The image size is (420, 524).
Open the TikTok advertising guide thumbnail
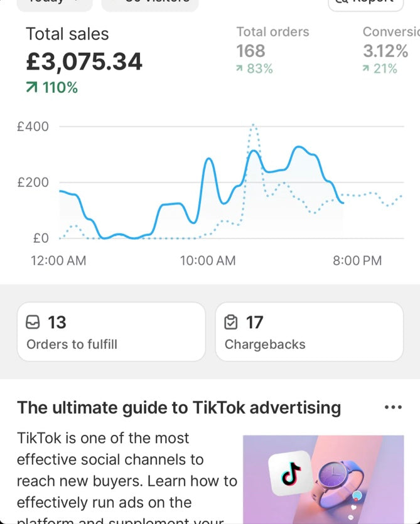click(x=323, y=479)
